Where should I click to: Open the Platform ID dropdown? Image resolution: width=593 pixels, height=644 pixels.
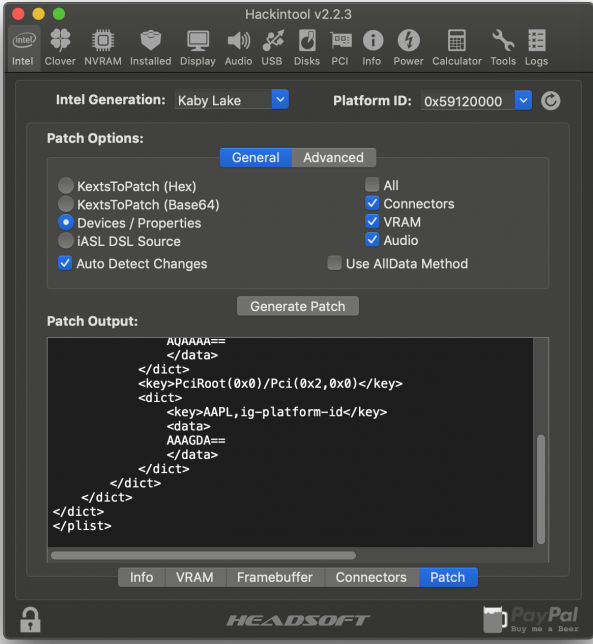523,101
